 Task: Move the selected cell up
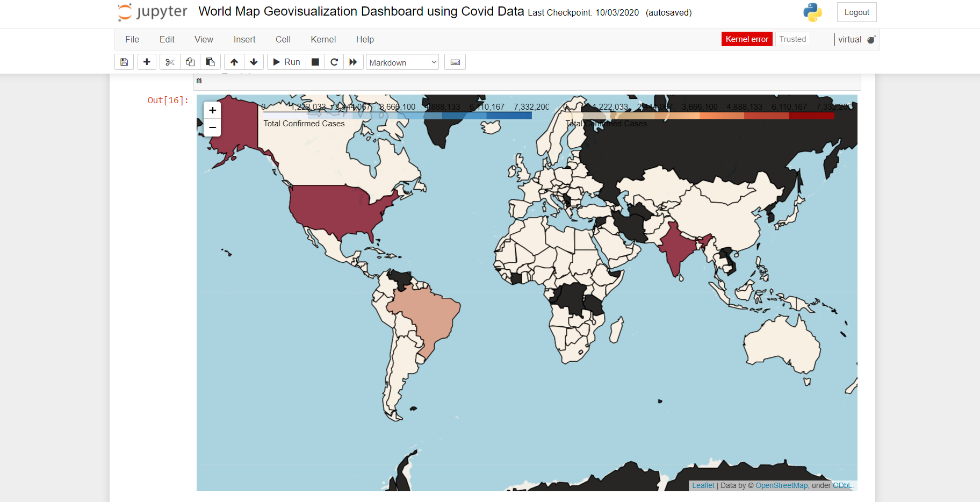click(234, 62)
